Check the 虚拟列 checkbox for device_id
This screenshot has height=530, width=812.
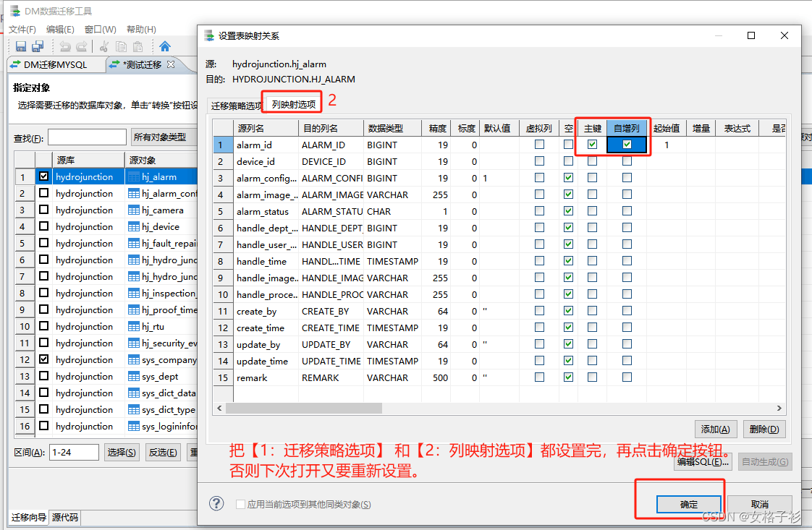(540, 161)
